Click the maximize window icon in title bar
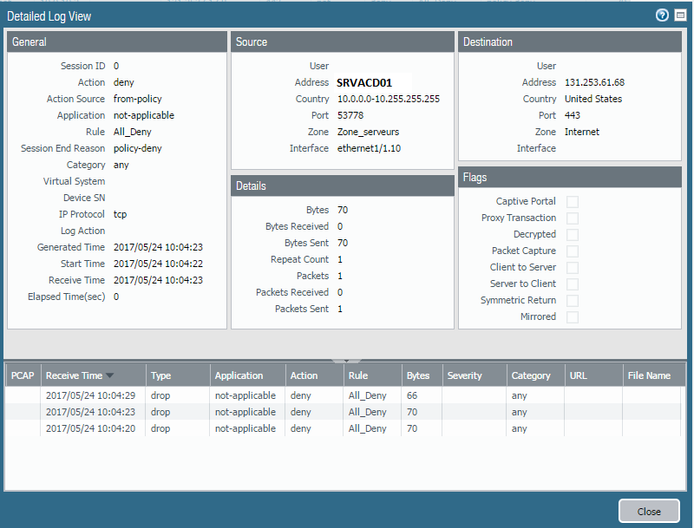Screen dimensions: 694x528 [x=679, y=15]
